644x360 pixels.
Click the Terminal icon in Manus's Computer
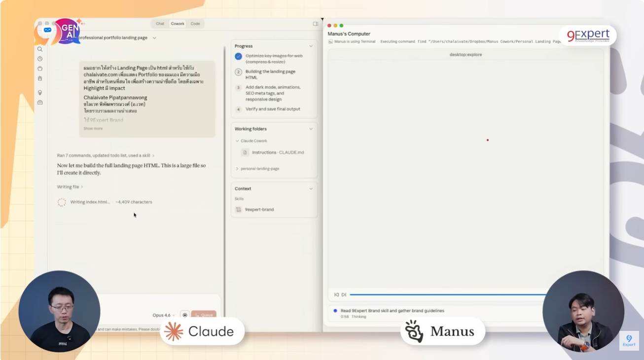point(330,42)
